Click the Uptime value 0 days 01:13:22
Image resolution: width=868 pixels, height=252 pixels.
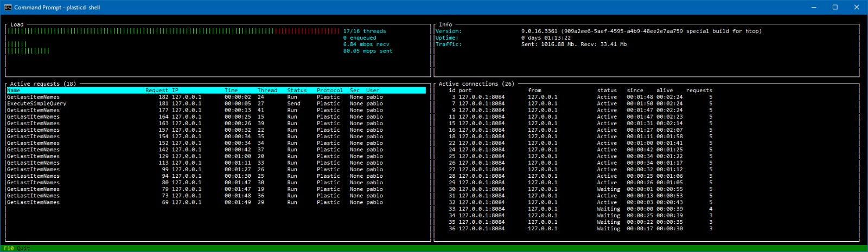(546, 38)
